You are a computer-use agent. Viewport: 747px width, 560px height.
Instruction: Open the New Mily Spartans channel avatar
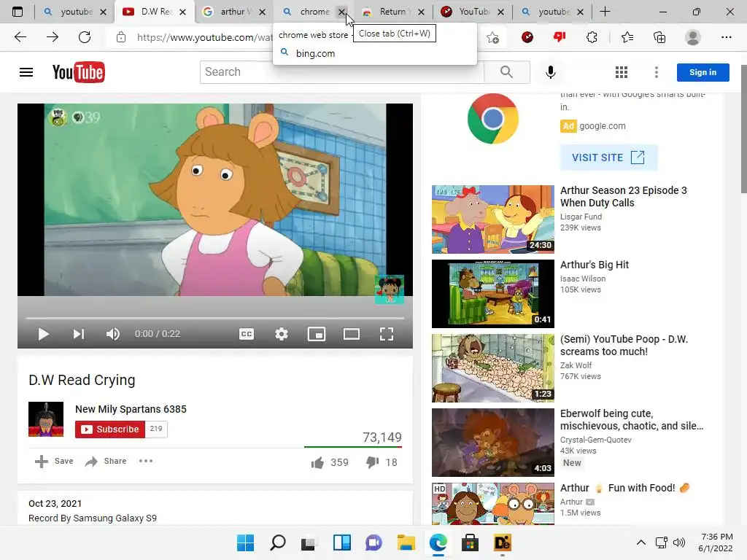coord(46,419)
